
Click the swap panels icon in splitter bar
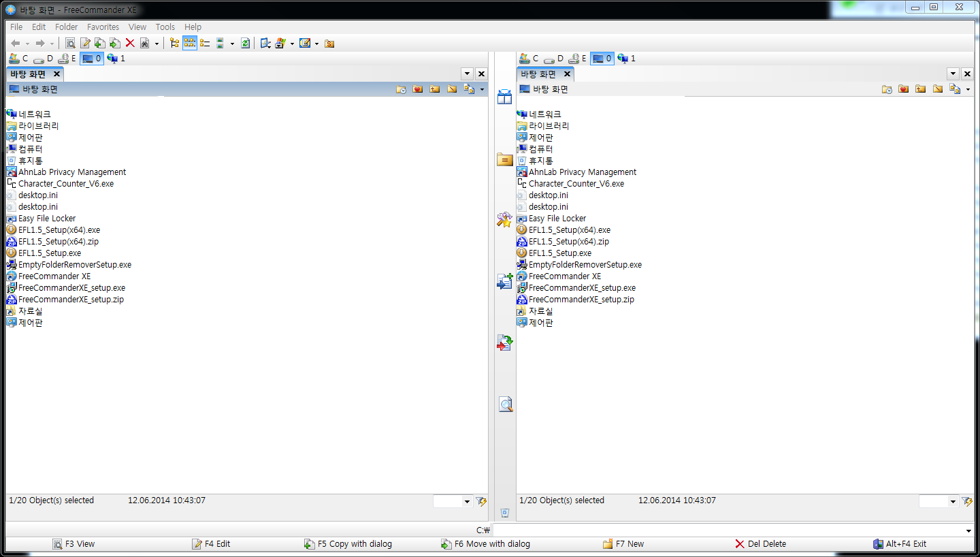click(x=504, y=97)
